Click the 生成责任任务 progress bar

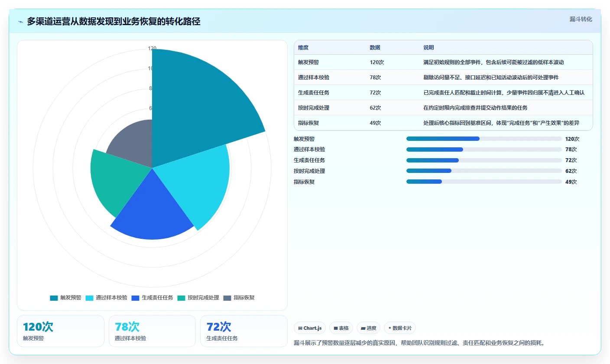[x=484, y=160]
